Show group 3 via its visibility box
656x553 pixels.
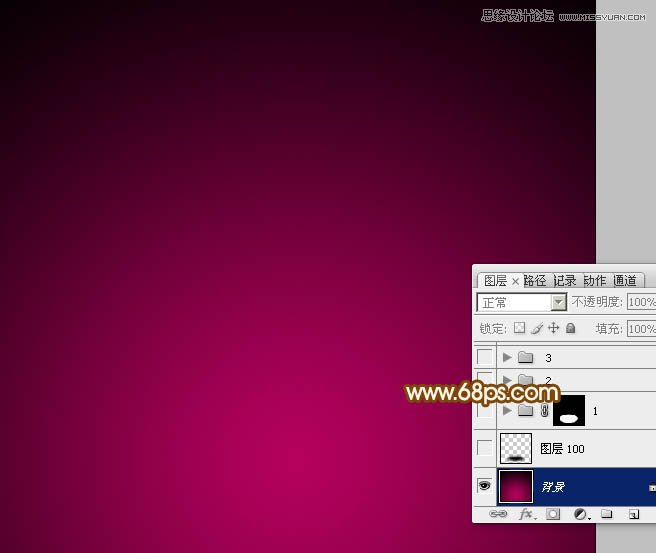coord(484,356)
